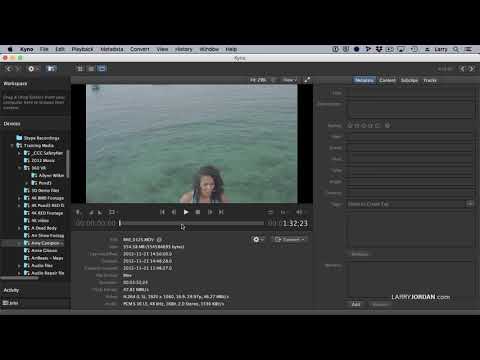Open the Kyno application menu
The height and width of the screenshot is (360, 480).
pos(27,49)
